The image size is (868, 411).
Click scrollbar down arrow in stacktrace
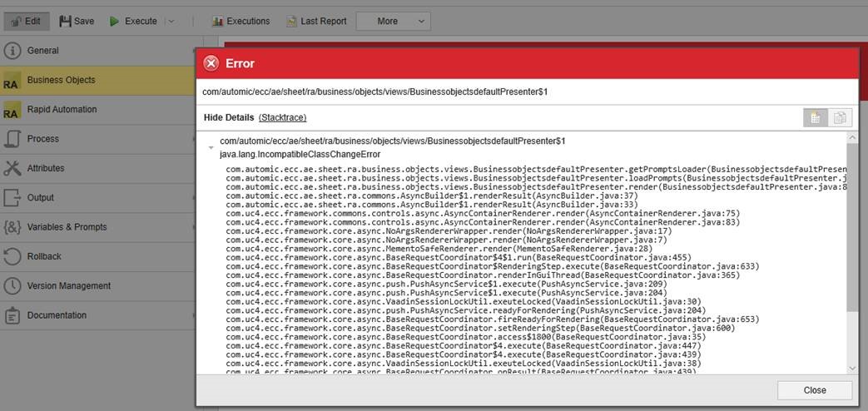[x=853, y=368]
